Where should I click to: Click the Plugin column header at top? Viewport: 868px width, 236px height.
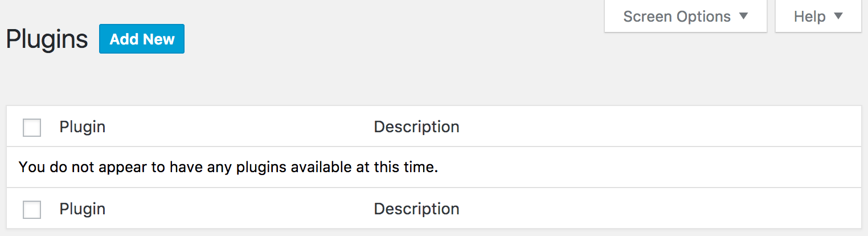click(x=83, y=127)
